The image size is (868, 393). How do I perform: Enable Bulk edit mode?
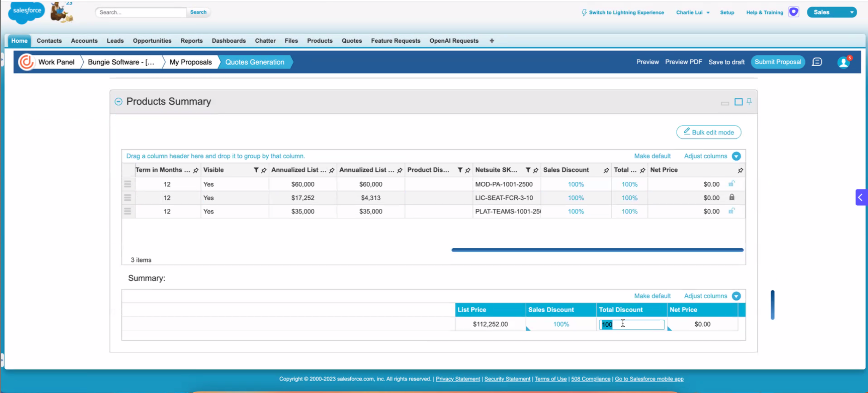tap(708, 132)
